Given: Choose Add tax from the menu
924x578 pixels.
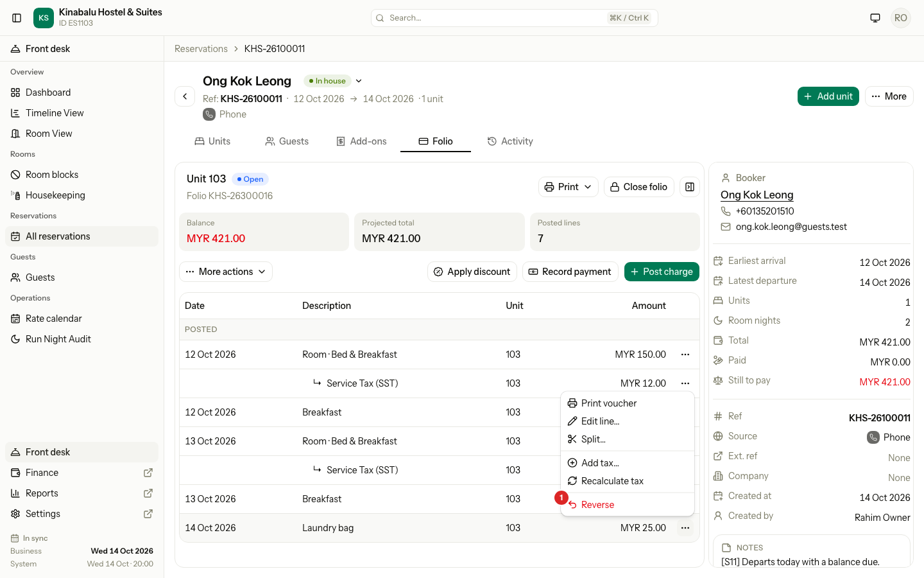Looking at the screenshot, I should pyautogui.click(x=628, y=463).
